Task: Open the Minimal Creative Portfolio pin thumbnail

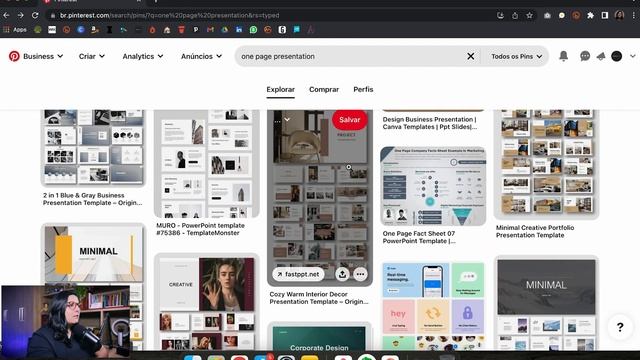Action: point(546,164)
